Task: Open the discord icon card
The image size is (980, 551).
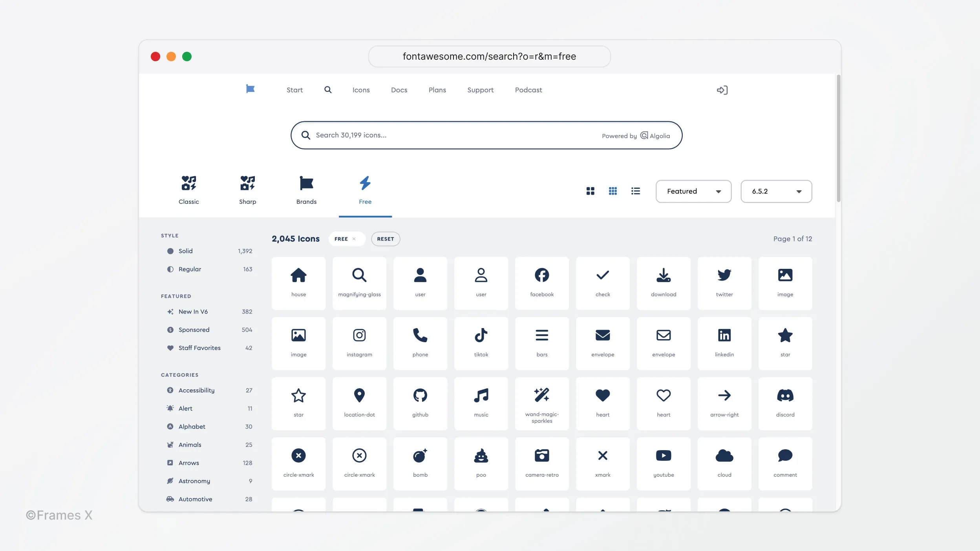Action: coord(785,403)
